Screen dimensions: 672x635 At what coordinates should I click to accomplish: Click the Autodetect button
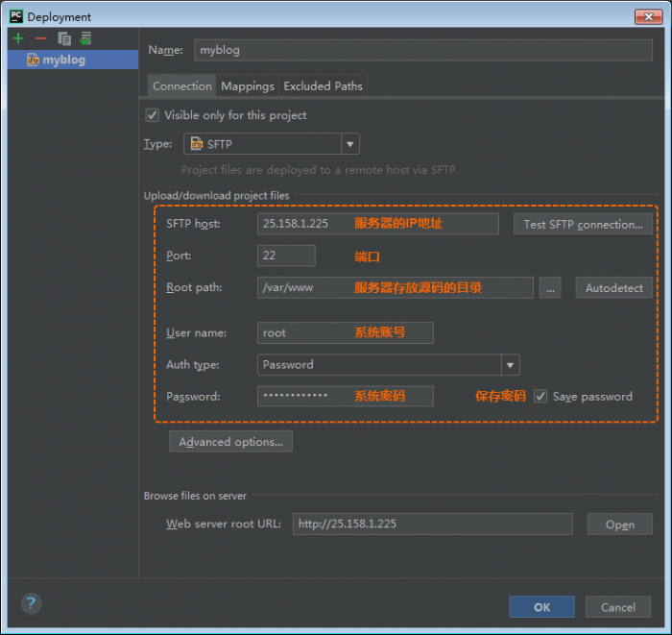[x=613, y=287]
